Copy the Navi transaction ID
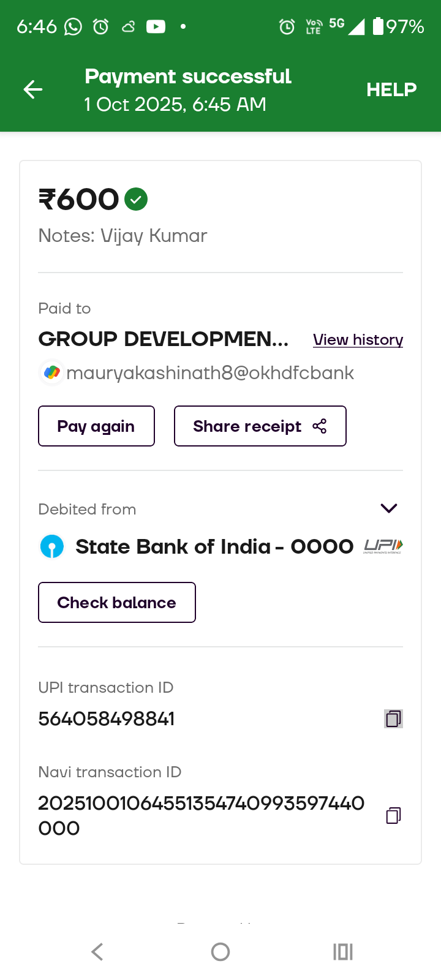 (393, 815)
